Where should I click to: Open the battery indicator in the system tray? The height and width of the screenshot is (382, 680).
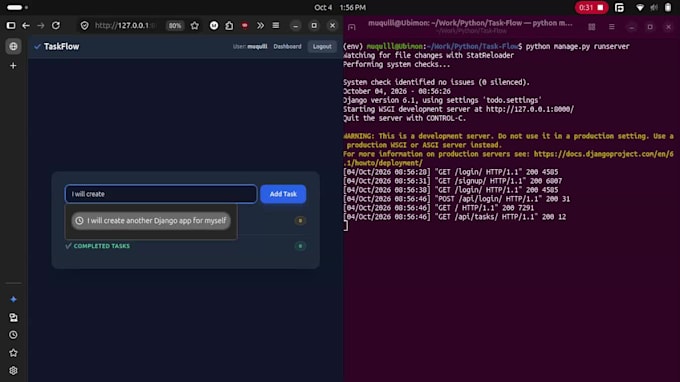[668, 7]
